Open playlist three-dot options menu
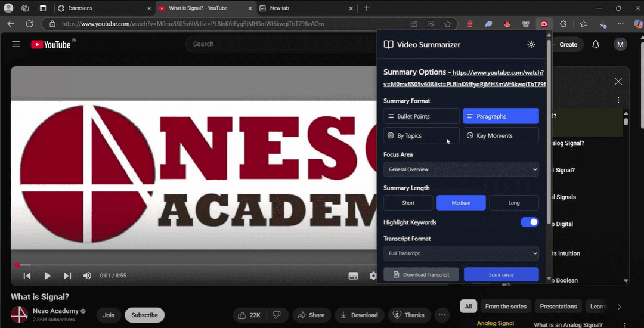The height and width of the screenshot is (328, 644). [618, 100]
